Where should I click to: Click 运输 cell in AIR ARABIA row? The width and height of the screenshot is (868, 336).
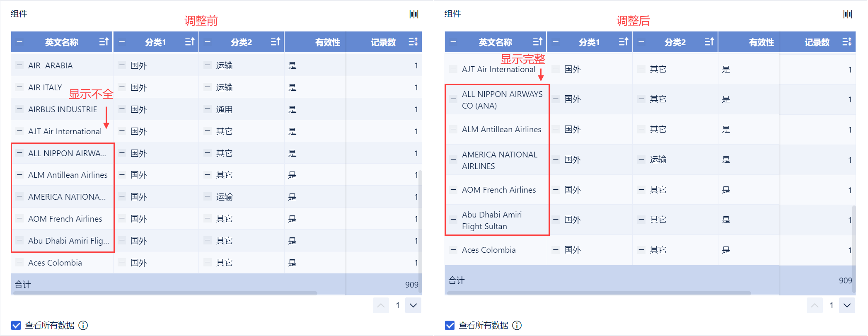click(x=224, y=65)
